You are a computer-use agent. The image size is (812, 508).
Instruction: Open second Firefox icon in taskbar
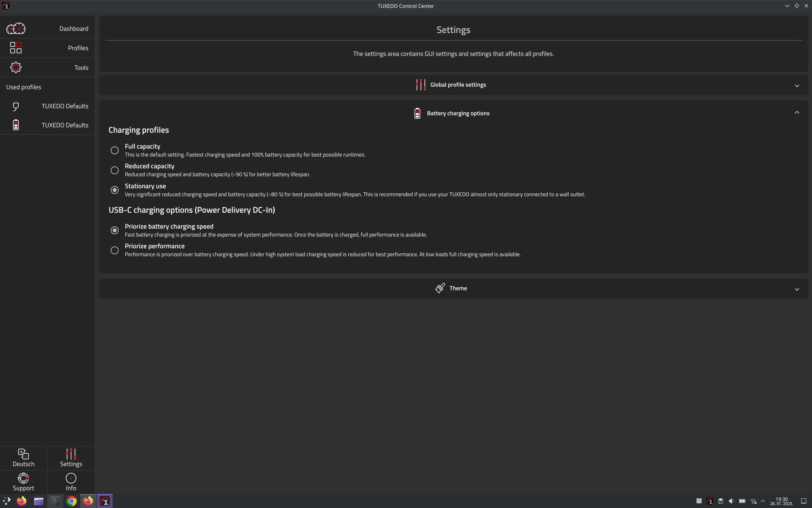tap(88, 501)
